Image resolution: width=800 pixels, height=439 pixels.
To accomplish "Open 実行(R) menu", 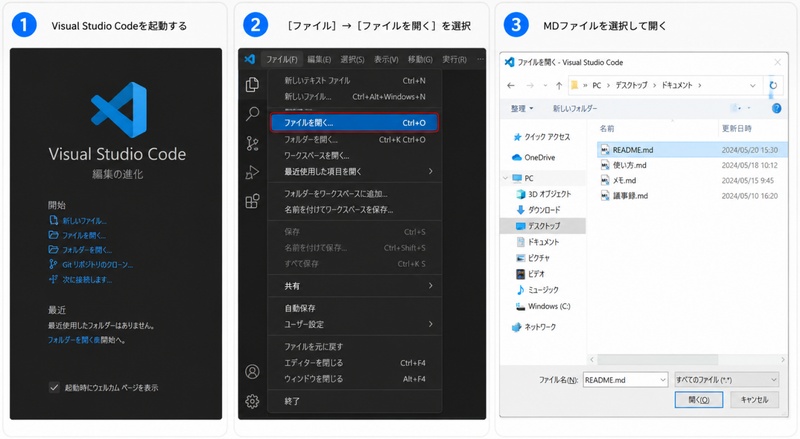I will (454, 59).
